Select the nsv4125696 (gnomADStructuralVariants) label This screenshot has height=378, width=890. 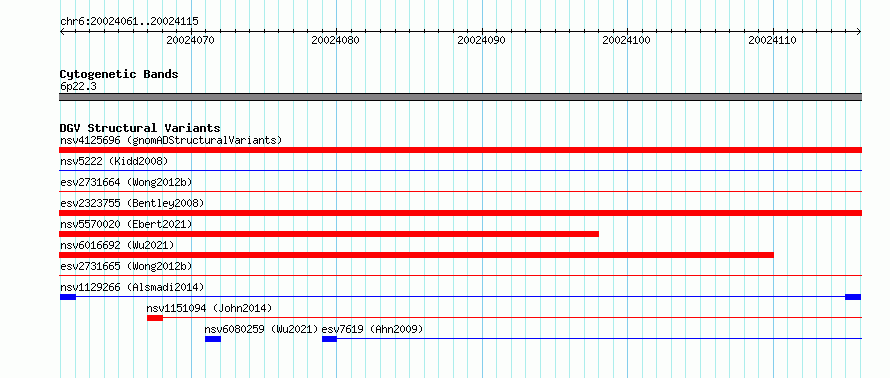point(171,140)
